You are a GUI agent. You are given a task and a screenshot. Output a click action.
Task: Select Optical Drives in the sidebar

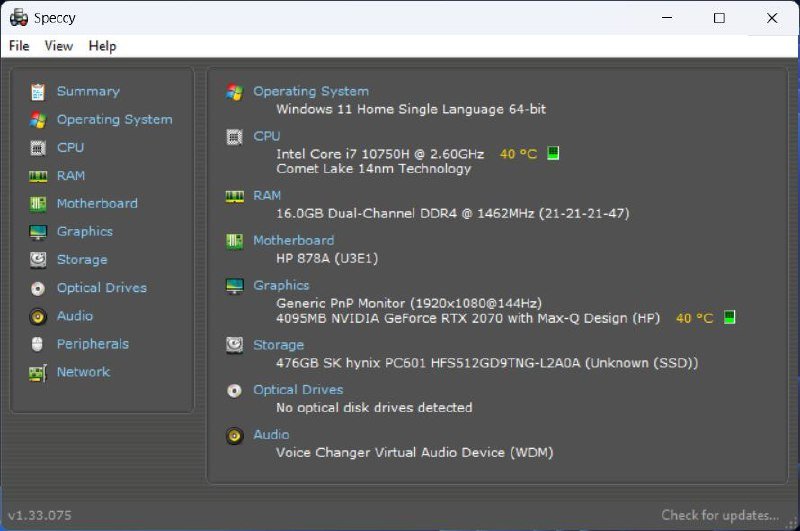[102, 288]
